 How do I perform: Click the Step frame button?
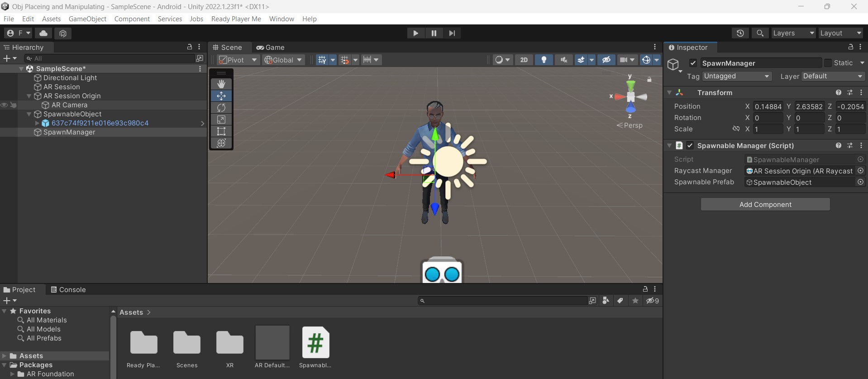click(x=452, y=33)
